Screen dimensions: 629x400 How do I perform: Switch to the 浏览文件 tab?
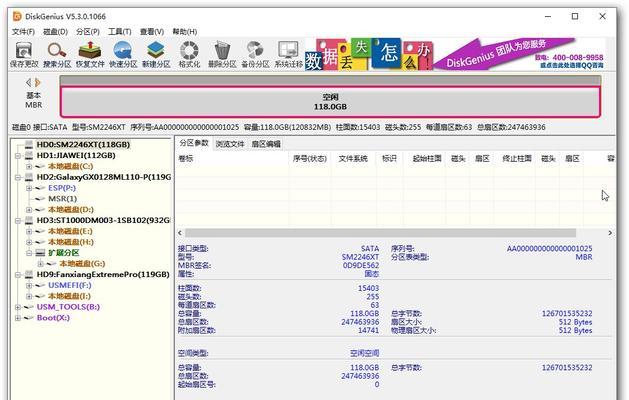230,144
